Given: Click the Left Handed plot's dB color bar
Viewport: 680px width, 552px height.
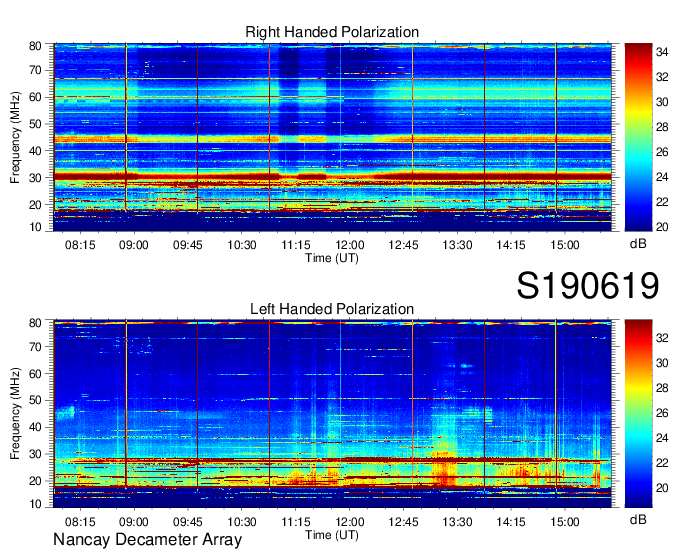Looking at the screenshot, I should [638, 414].
